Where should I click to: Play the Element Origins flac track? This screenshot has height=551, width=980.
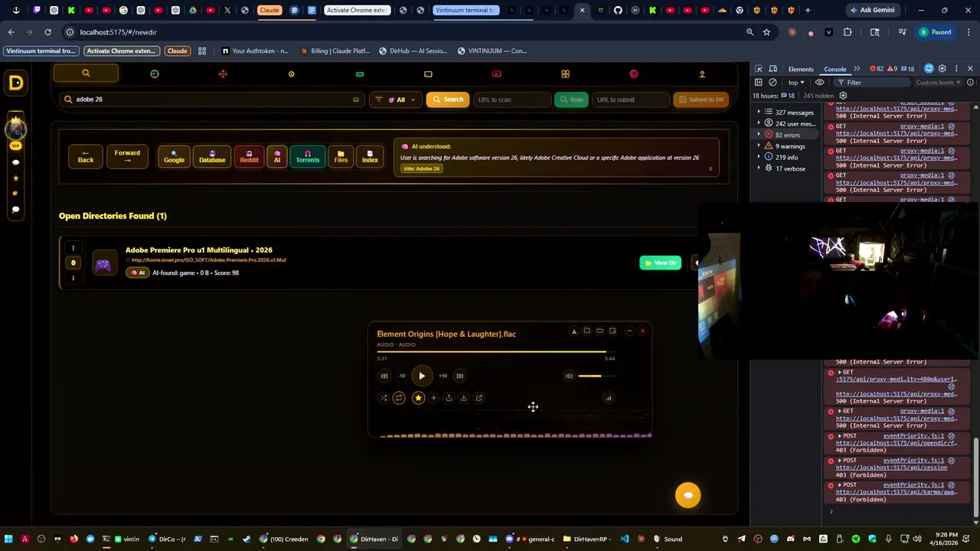pyautogui.click(x=422, y=376)
